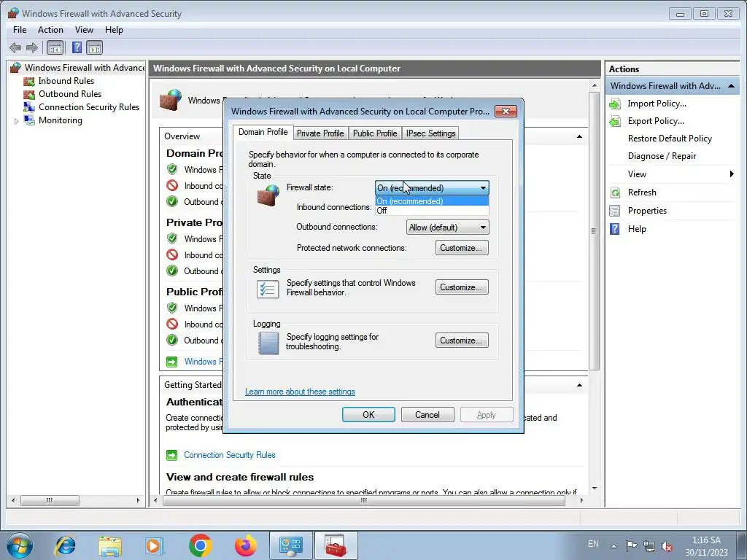Open the Help menu in the menu bar
This screenshot has height=560, width=747.
(114, 29)
